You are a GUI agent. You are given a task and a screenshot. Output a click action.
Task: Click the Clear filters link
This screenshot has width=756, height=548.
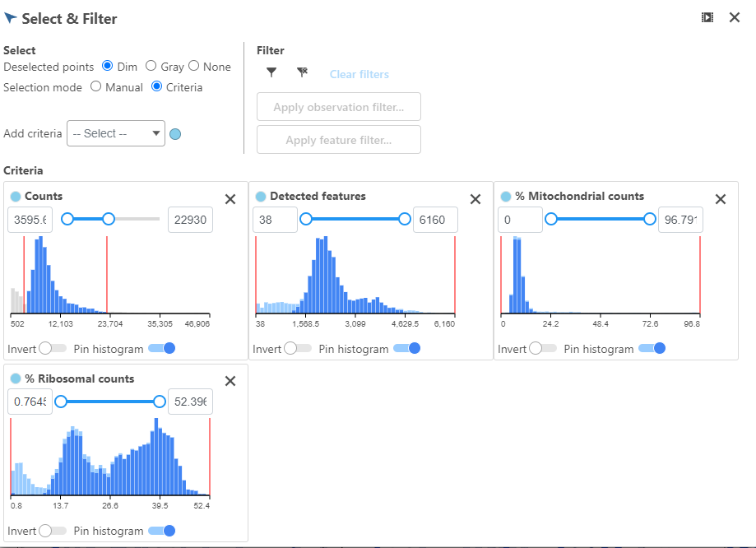[x=359, y=74]
